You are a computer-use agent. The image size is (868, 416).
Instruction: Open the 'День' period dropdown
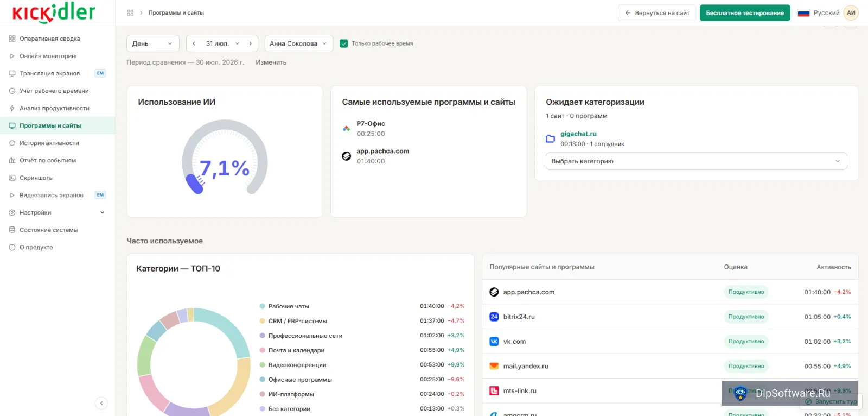tap(153, 43)
